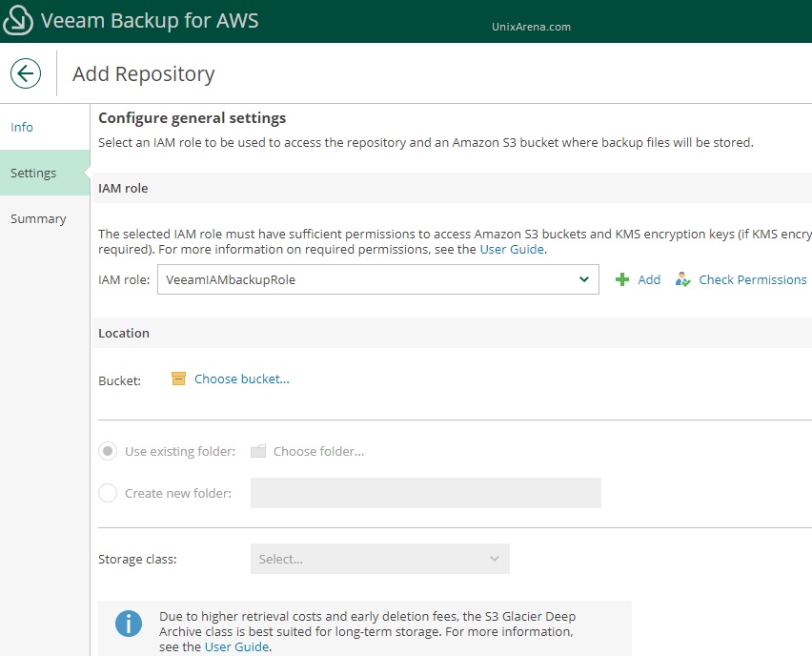Click the yellow bucket archive icon

click(x=178, y=379)
